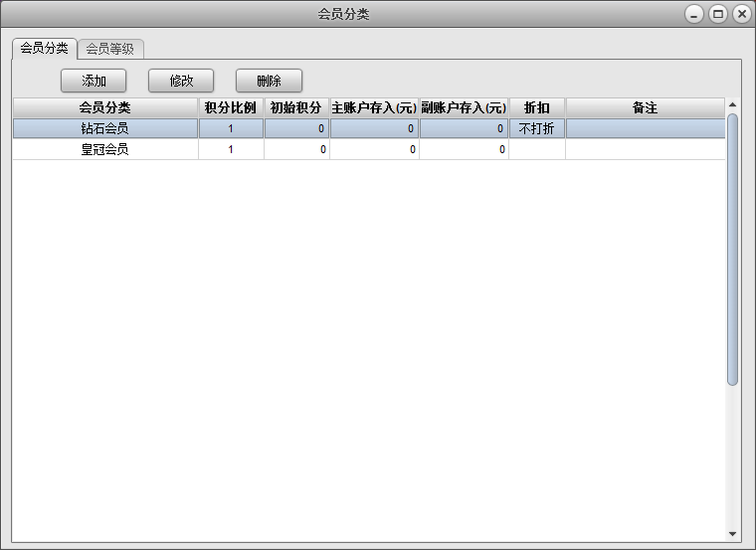The width and height of the screenshot is (756, 550).
Task: Switch to the 会员分类 tab
Action: coord(45,49)
